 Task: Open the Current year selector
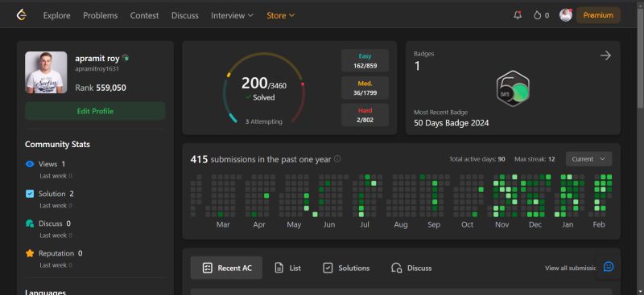pyautogui.click(x=588, y=159)
